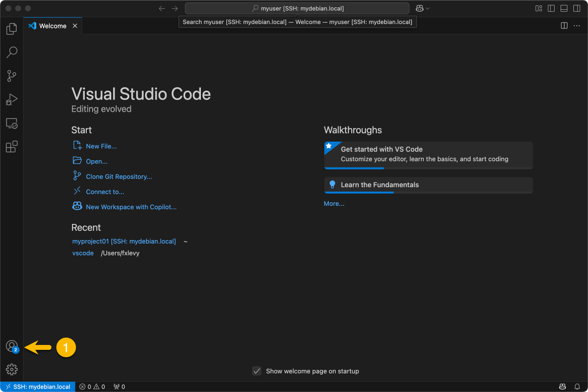
Task: Open the Explorer view in activity bar
Action: (x=11, y=29)
